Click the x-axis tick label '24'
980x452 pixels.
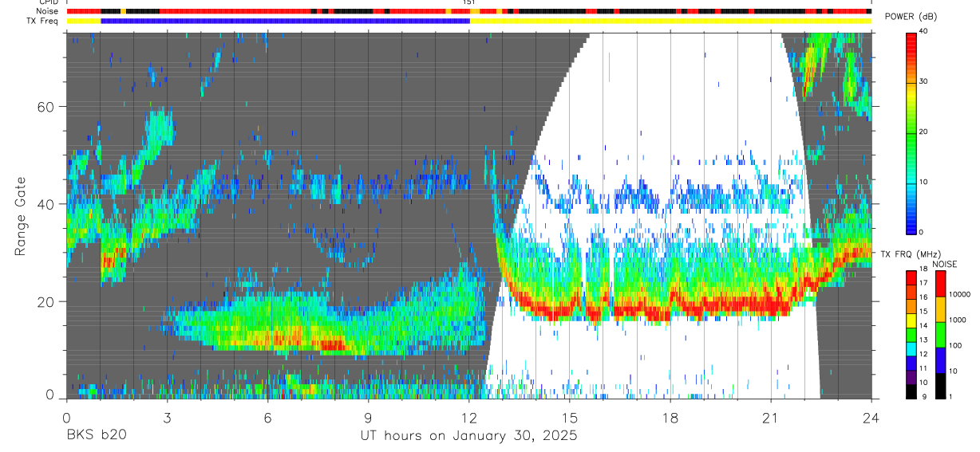pos(871,418)
